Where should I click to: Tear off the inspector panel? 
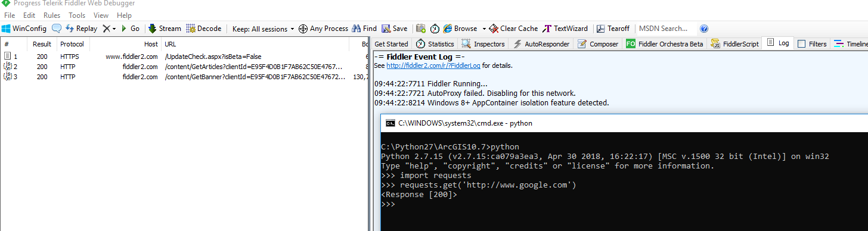click(x=613, y=29)
